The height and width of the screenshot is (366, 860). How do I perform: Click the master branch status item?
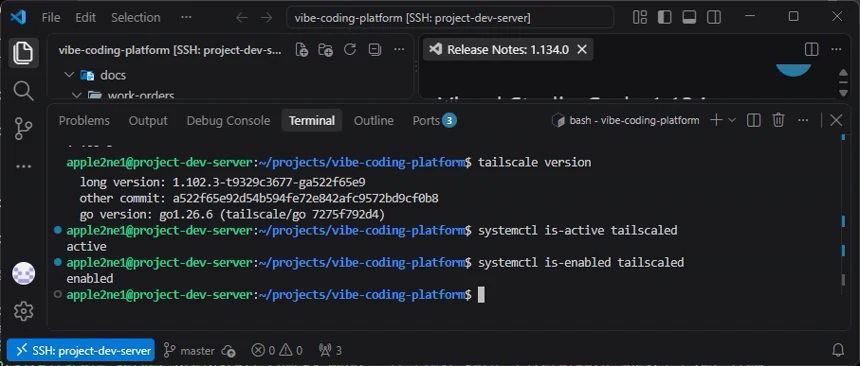[x=189, y=350]
